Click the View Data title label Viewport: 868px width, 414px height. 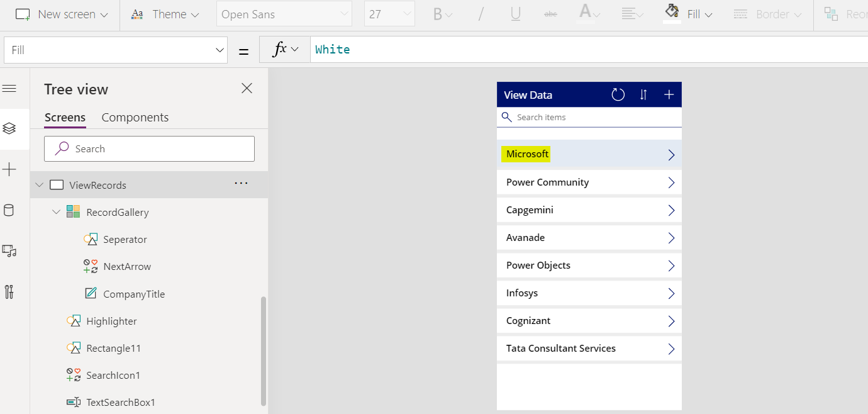pos(528,95)
